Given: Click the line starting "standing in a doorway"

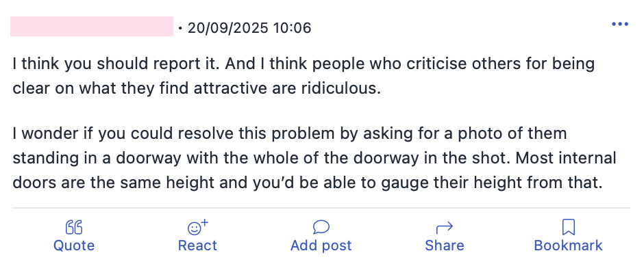Looking at the screenshot, I should click(314, 158).
